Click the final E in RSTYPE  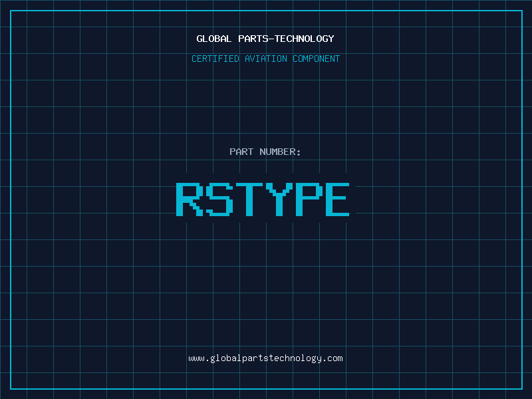click(336, 199)
